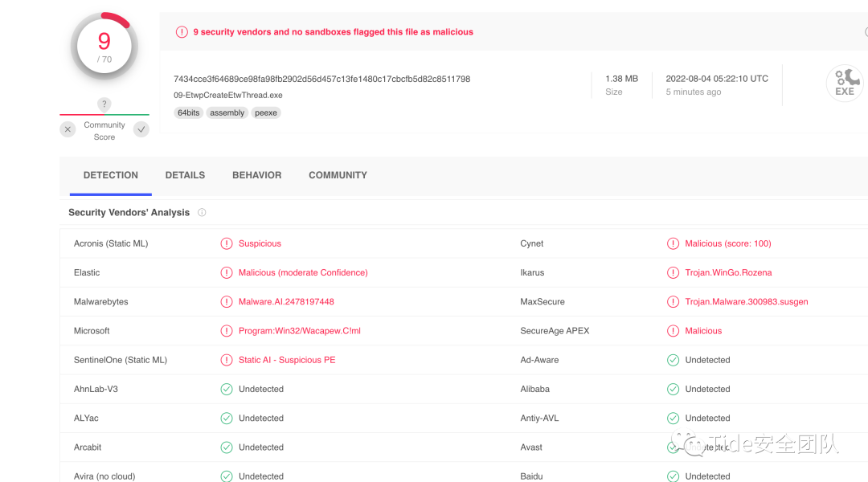The width and height of the screenshot is (868, 482).
Task: Click the Acronis Suspicious warning icon
Action: [x=227, y=243]
